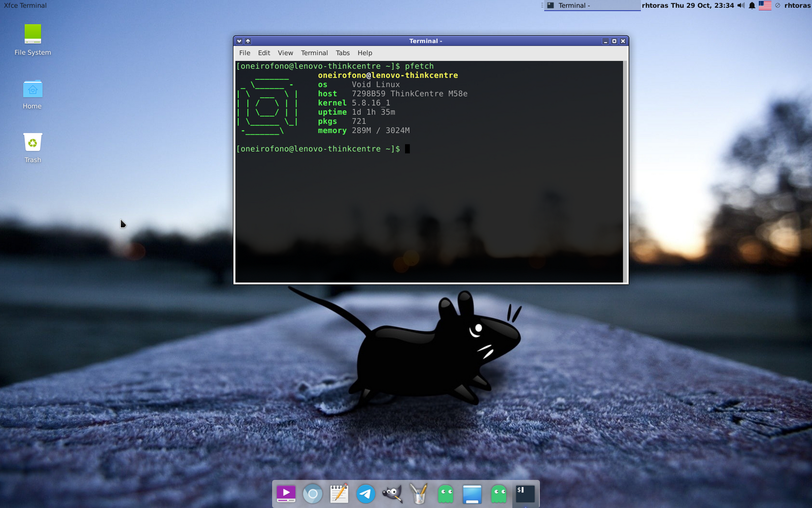Open the notifications bell in the panel
Viewport: 812px width, 508px height.
752,6
